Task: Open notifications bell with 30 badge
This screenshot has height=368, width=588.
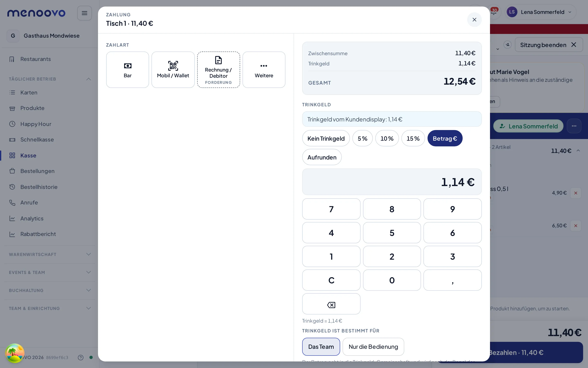Action: click(494, 12)
